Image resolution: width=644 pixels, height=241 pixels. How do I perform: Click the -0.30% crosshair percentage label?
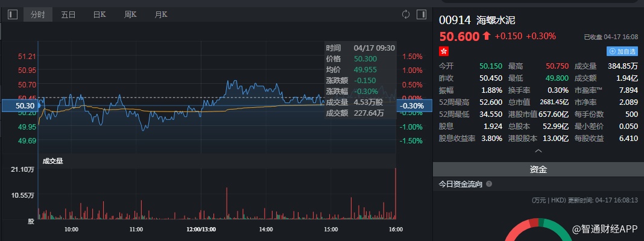(x=411, y=106)
